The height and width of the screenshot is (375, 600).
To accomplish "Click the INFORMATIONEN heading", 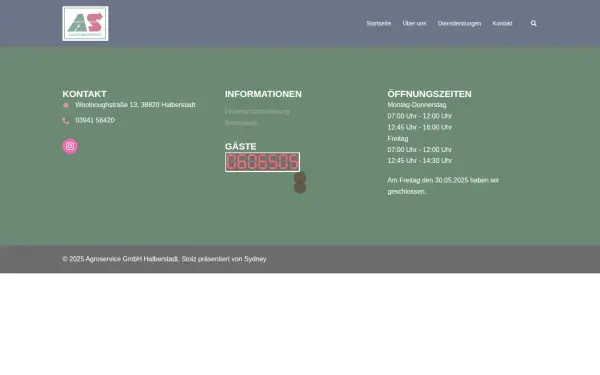I will [263, 94].
